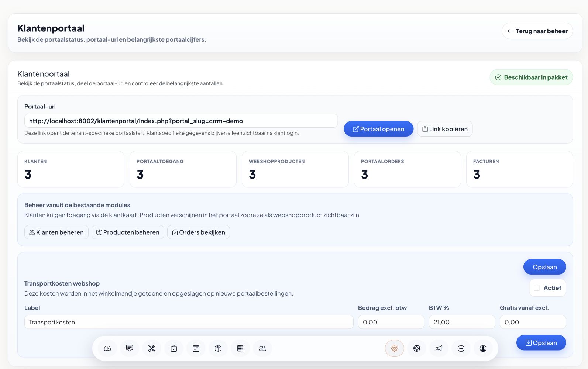Screen dimensions: 588x369
Task: Select the FACTUREN stat card
Action: pos(520,169)
